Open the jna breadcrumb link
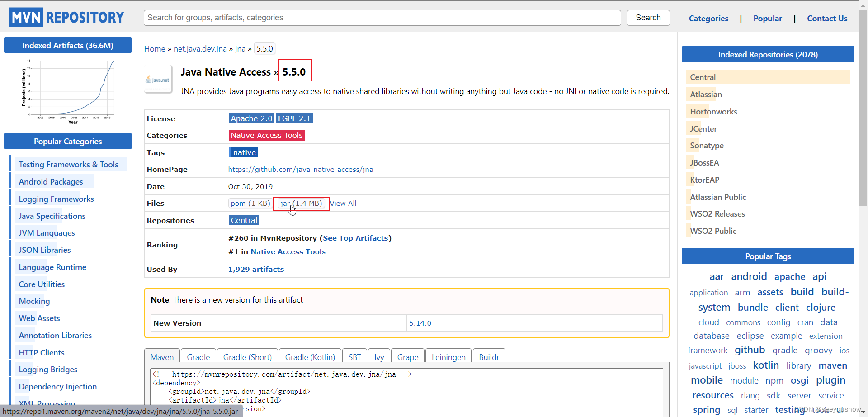Viewport: 868px width, 417px height. point(240,49)
